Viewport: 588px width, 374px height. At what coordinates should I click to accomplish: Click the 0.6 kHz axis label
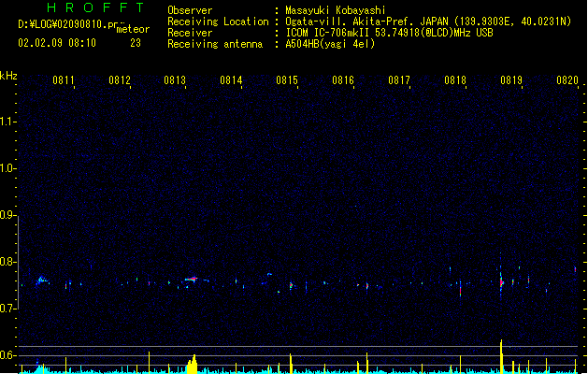click(x=8, y=355)
